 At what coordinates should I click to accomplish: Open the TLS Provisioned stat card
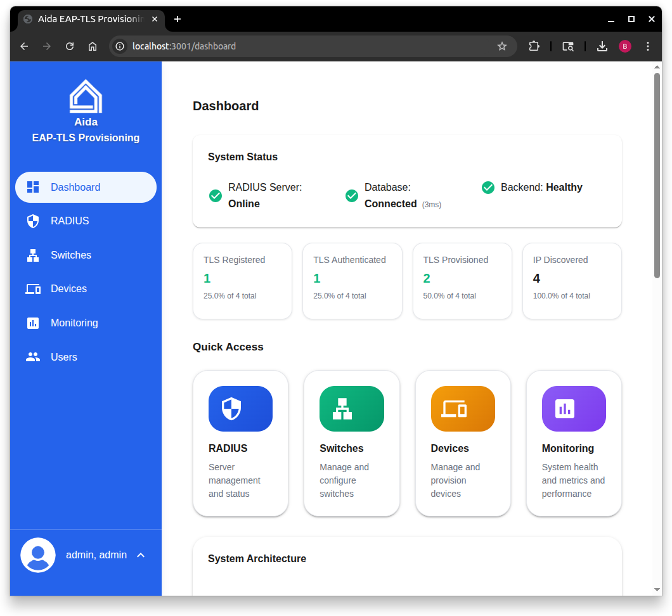(x=462, y=281)
